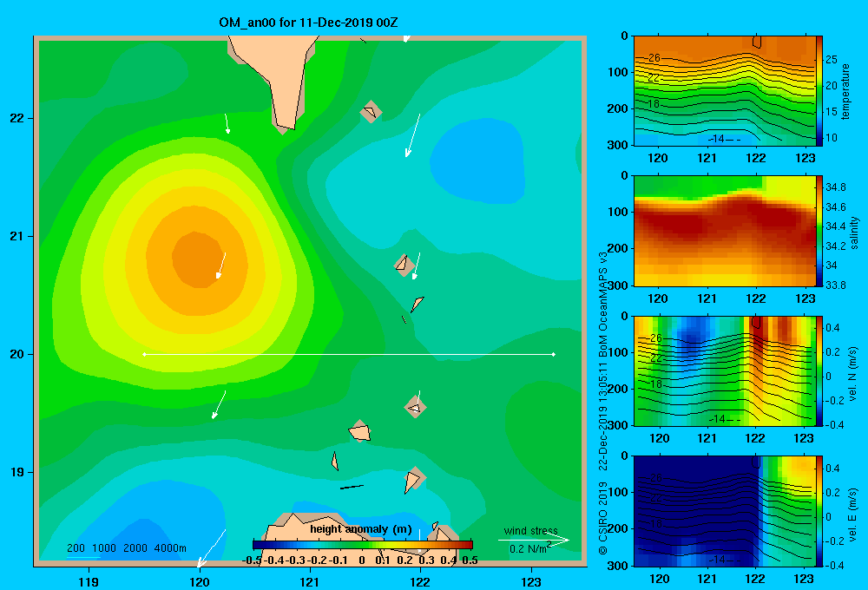Open the temperature depth section panel
Viewport: 868px width, 590px height.
coord(724,91)
